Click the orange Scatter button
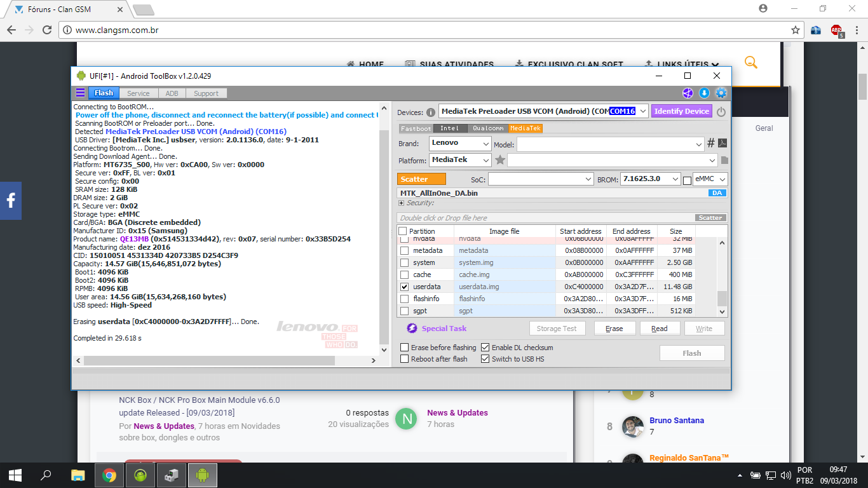868x488 pixels. coord(422,179)
